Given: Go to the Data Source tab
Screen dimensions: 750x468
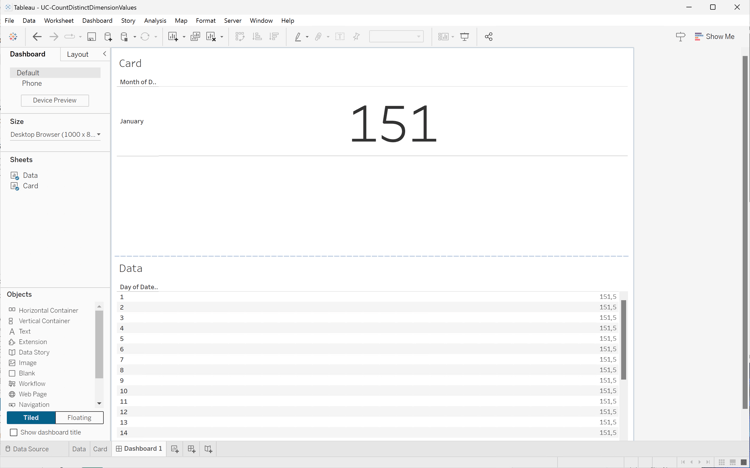Looking at the screenshot, I should click(27, 449).
